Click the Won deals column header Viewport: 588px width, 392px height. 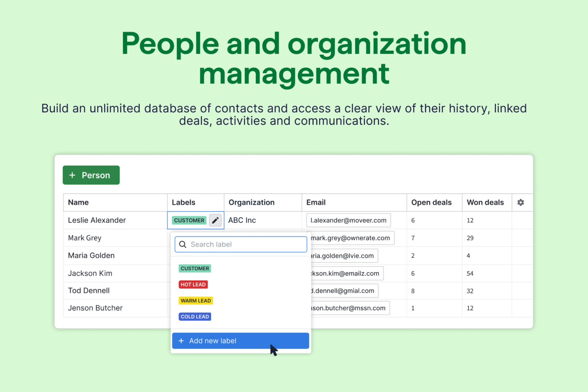[485, 203]
